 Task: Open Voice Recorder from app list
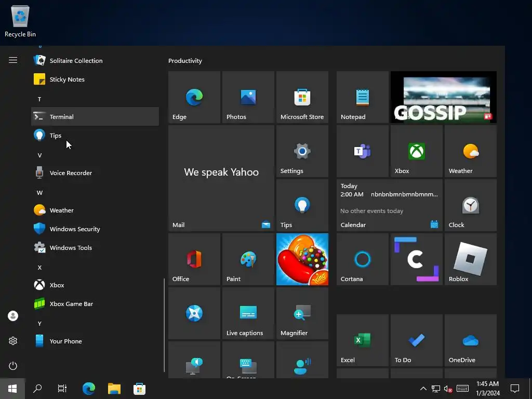pos(95,173)
